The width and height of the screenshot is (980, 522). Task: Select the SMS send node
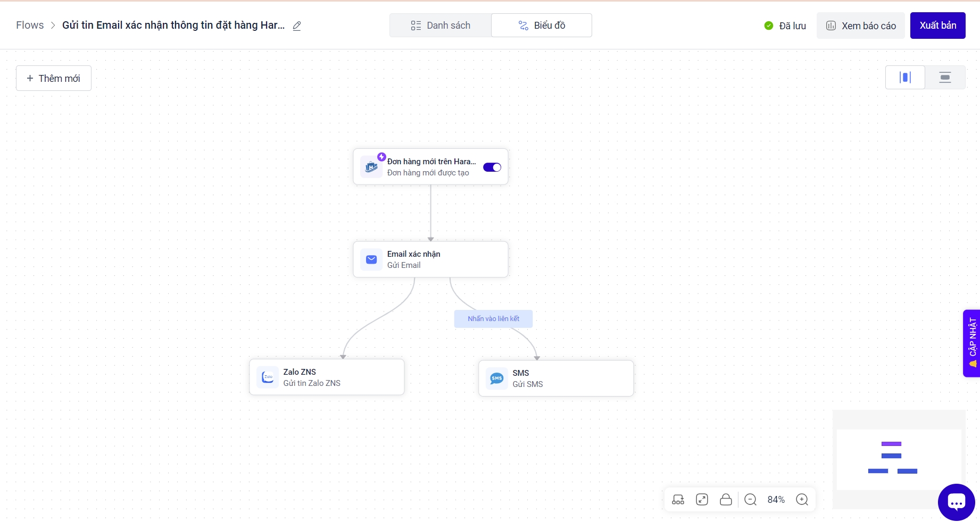click(556, 378)
